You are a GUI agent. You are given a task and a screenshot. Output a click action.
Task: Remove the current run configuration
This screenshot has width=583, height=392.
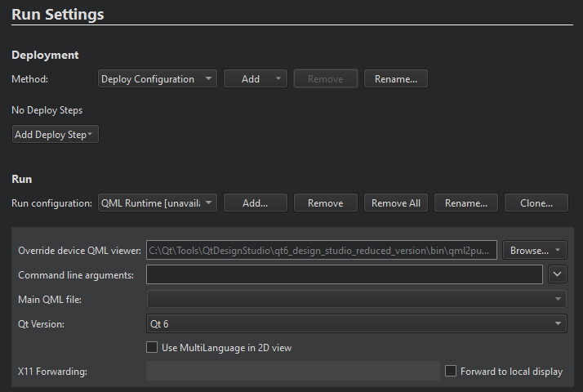(x=325, y=203)
